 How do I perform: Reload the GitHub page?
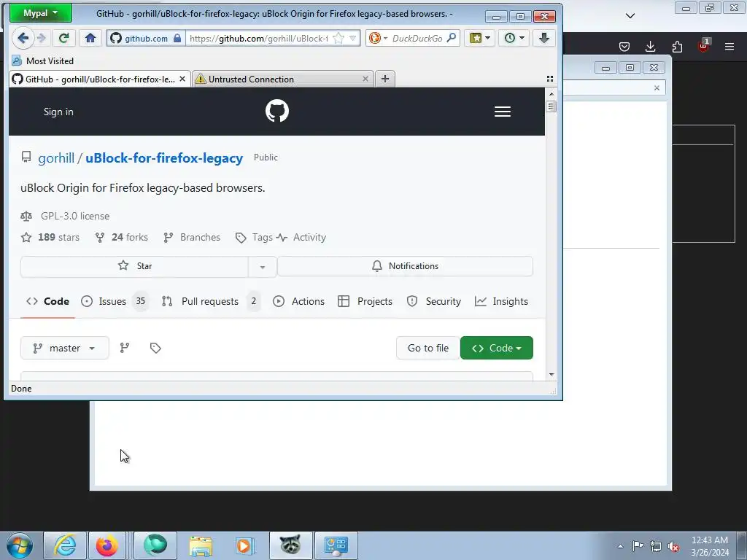[63, 38]
